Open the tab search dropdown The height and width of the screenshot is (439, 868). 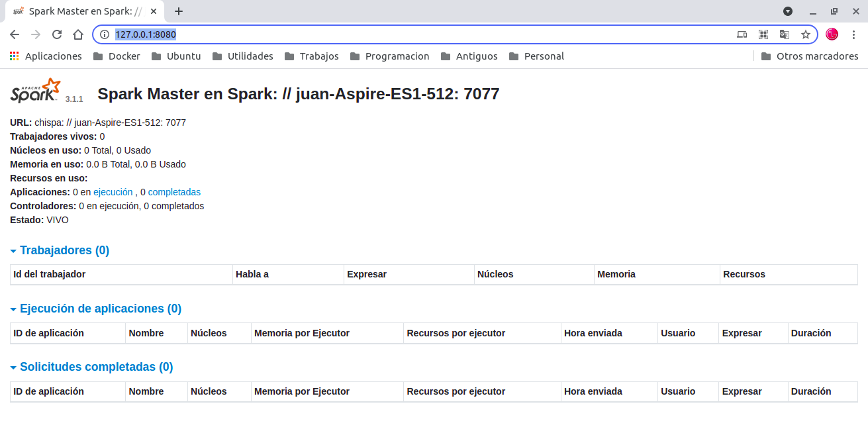click(788, 11)
